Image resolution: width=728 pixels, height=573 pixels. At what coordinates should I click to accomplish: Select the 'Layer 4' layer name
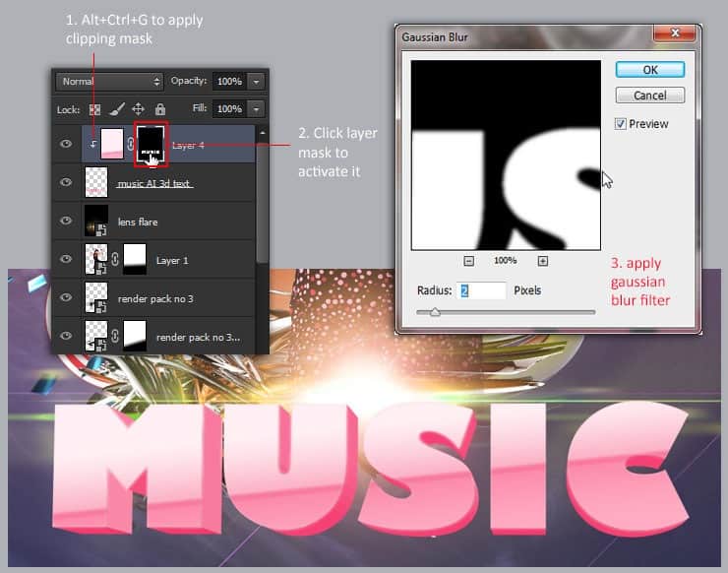tap(188, 146)
